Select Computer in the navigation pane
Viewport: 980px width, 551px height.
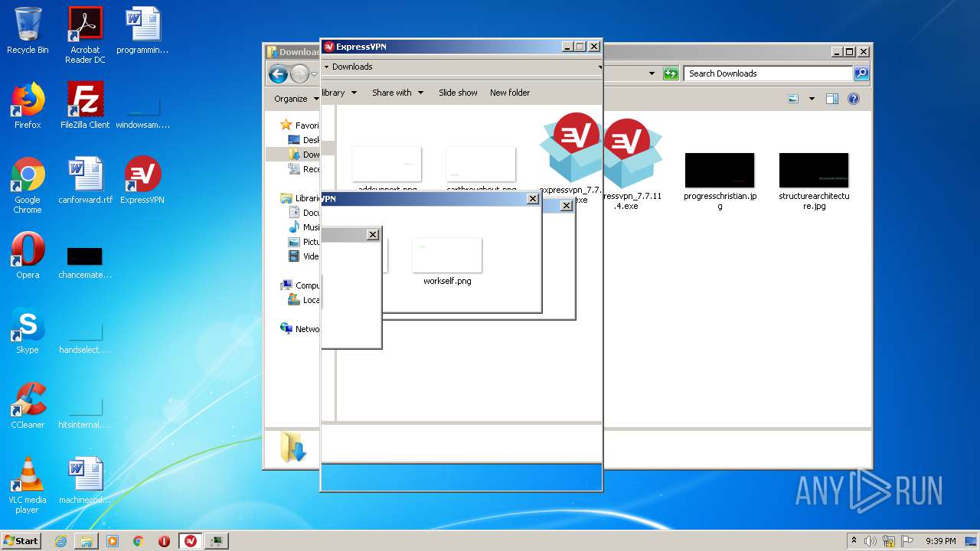click(302, 285)
